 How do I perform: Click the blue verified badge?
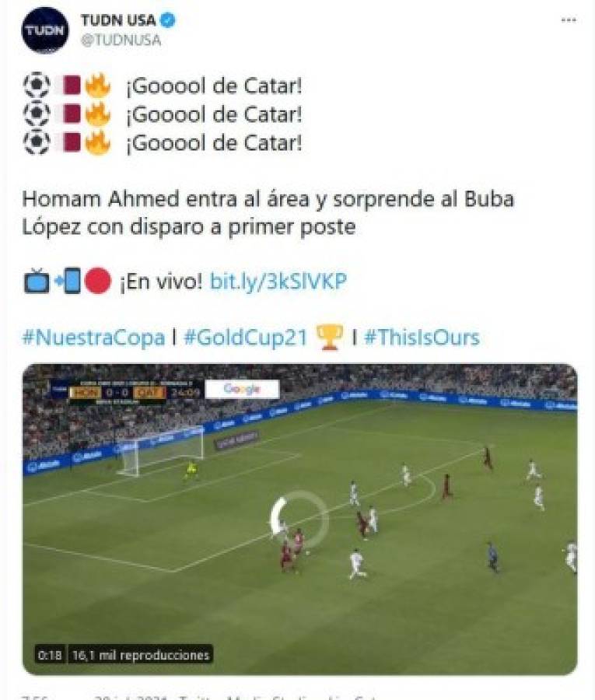[168, 20]
